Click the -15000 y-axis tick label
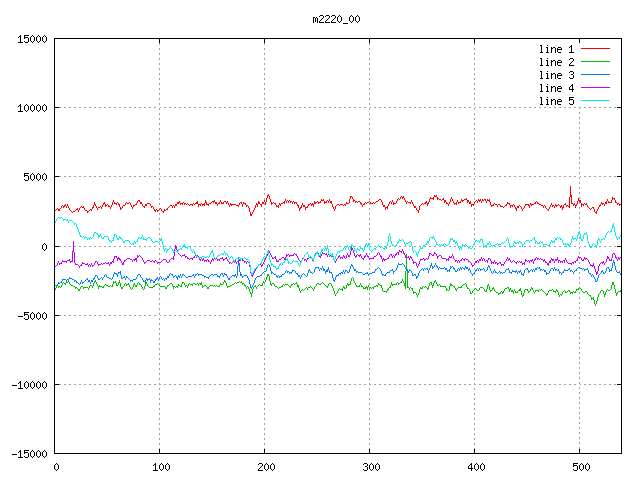This screenshot has width=640, height=480. click(x=28, y=453)
